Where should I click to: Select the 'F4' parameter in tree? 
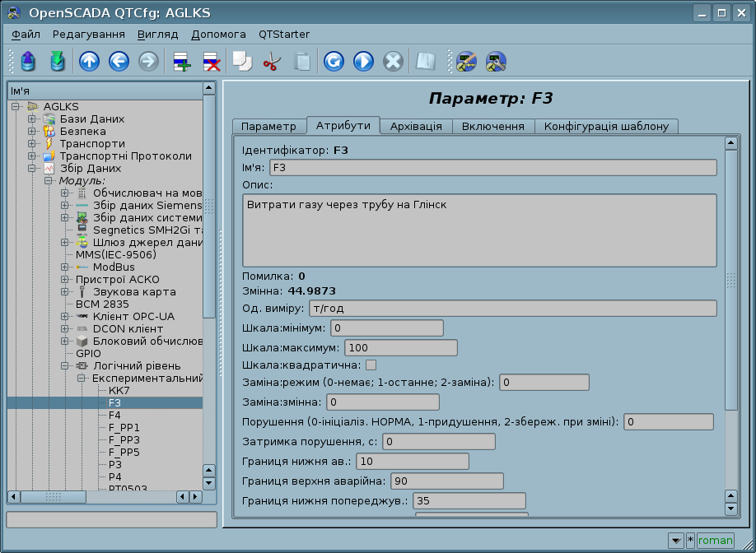point(114,416)
